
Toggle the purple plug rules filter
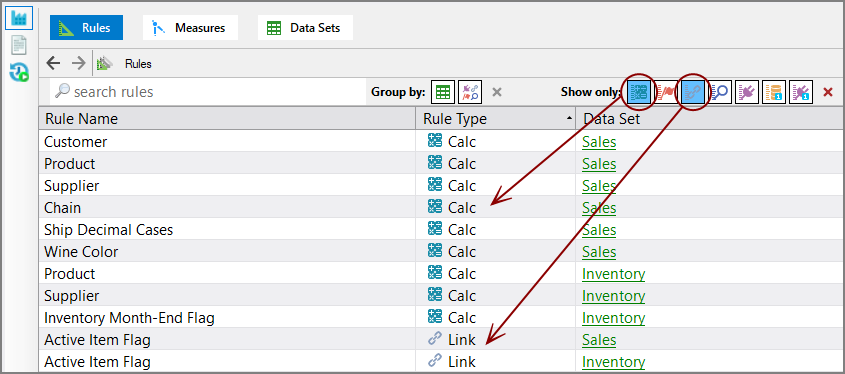(747, 92)
